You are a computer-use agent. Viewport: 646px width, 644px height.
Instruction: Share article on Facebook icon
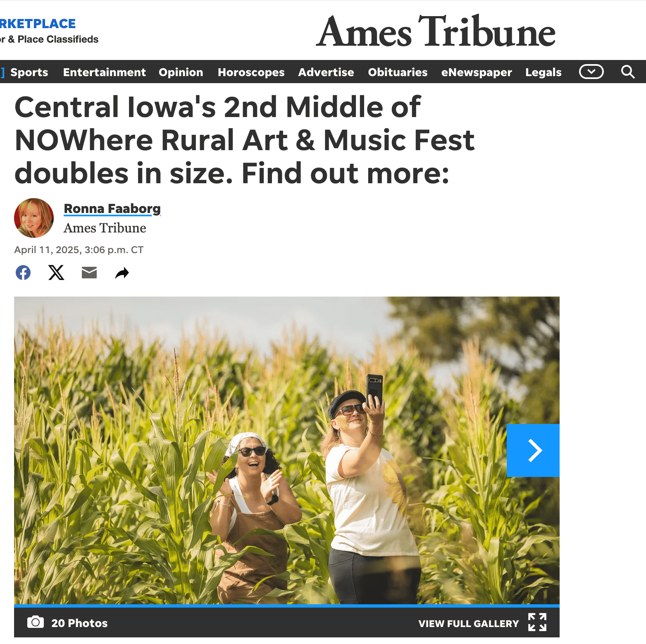pyautogui.click(x=23, y=273)
